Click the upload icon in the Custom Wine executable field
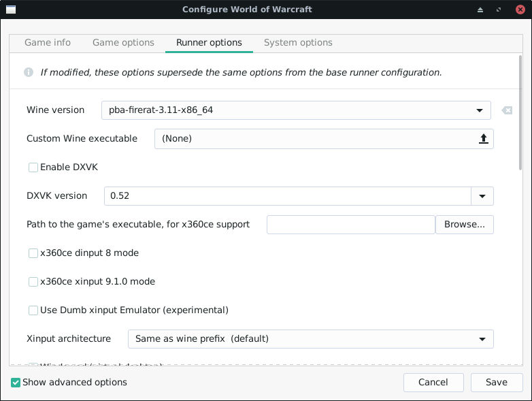The height and width of the screenshot is (401, 532). tap(484, 138)
